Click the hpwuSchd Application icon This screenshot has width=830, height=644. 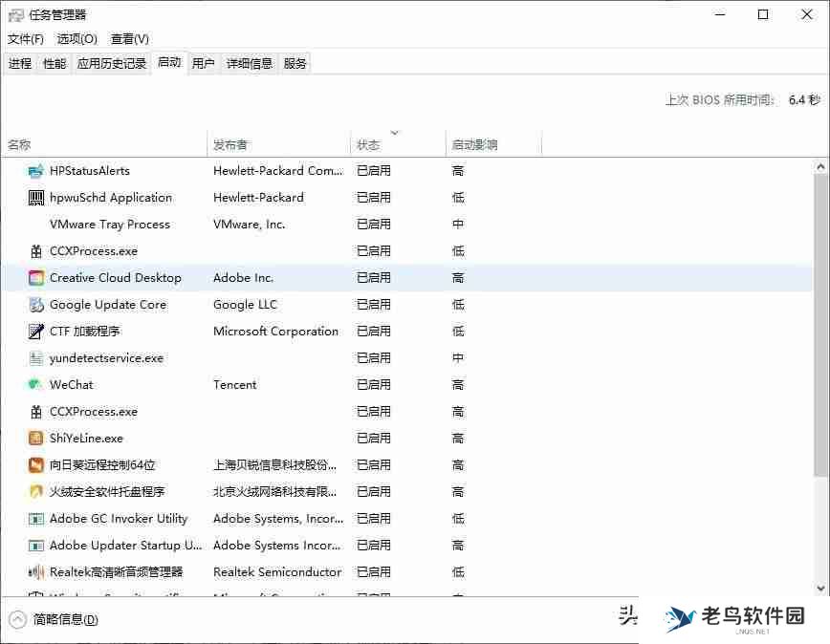tap(35, 198)
